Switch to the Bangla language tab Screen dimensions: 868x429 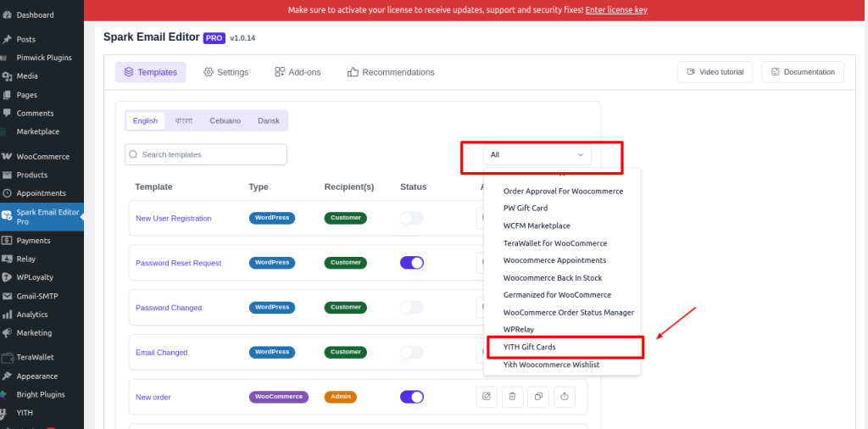coord(183,120)
